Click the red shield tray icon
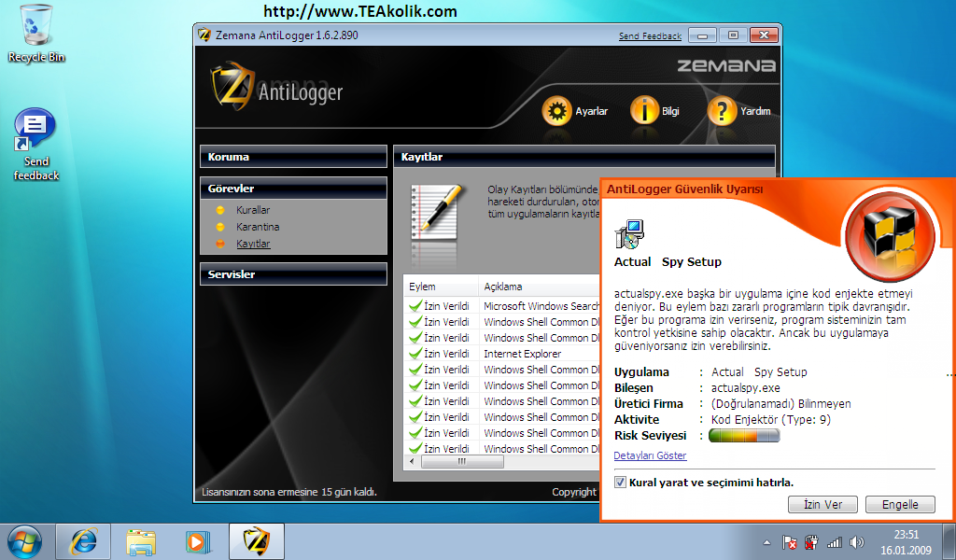 (811, 541)
